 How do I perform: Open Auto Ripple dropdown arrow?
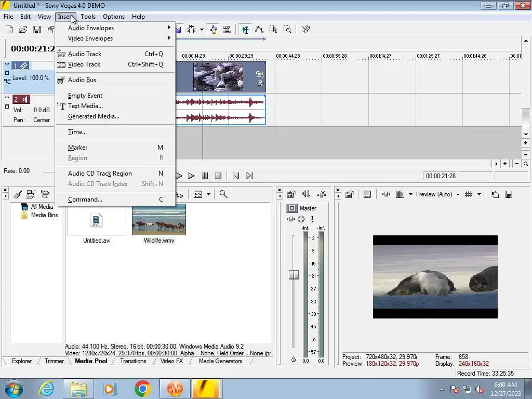pos(202,30)
